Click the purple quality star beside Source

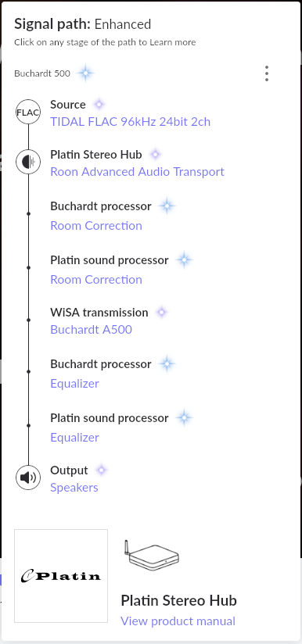(x=99, y=104)
